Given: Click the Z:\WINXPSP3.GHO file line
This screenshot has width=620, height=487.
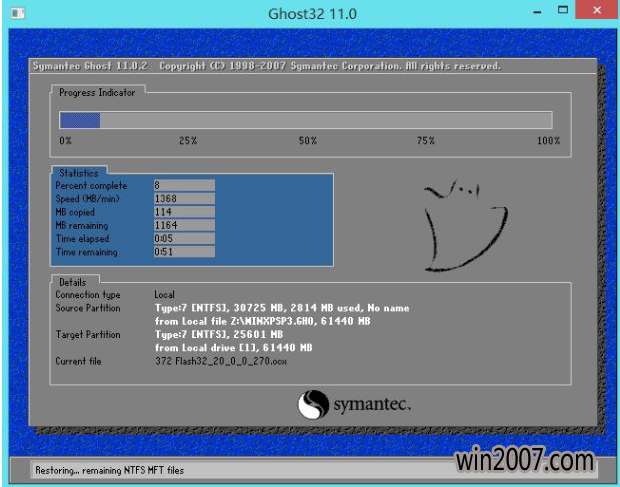Looking at the screenshot, I should pyautogui.click(x=263, y=321).
